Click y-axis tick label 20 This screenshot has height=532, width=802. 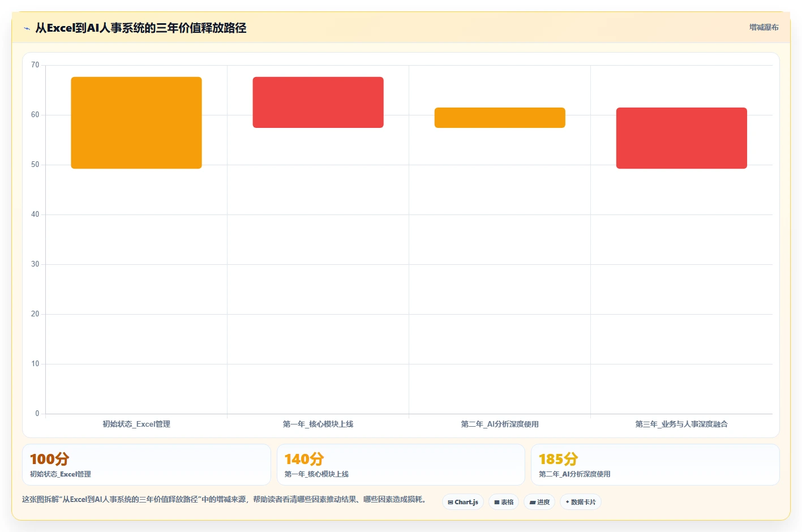[35, 314]
